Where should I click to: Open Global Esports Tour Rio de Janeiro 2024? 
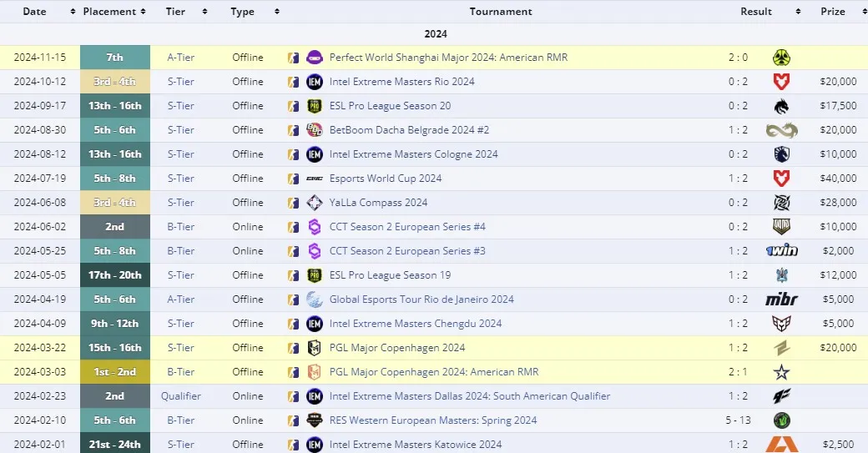click(x=421, y=299)
